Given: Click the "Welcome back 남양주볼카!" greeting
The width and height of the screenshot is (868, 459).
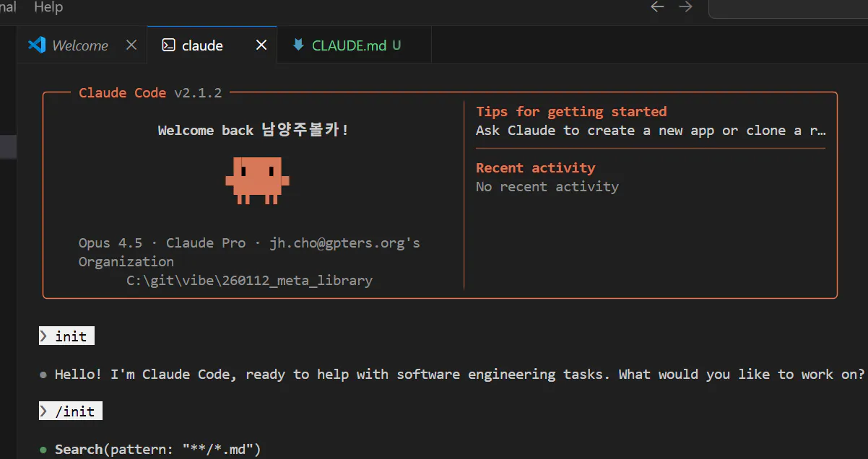Looking at the screenshot, I should point(253,131).
